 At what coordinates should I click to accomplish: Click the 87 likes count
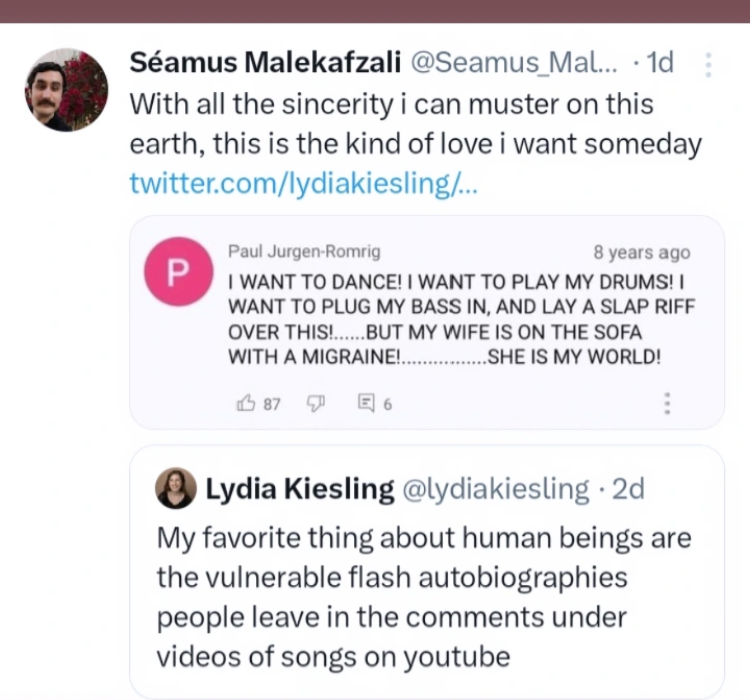pos(272,404)
